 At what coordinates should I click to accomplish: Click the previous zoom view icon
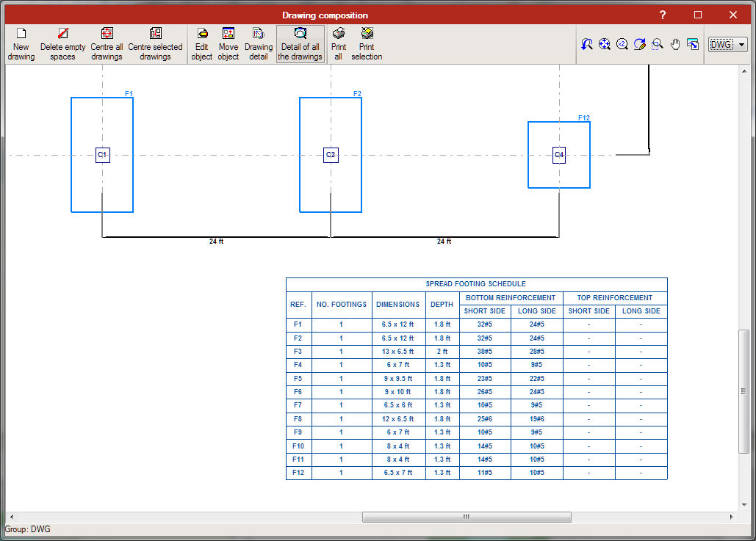point(587,44)
